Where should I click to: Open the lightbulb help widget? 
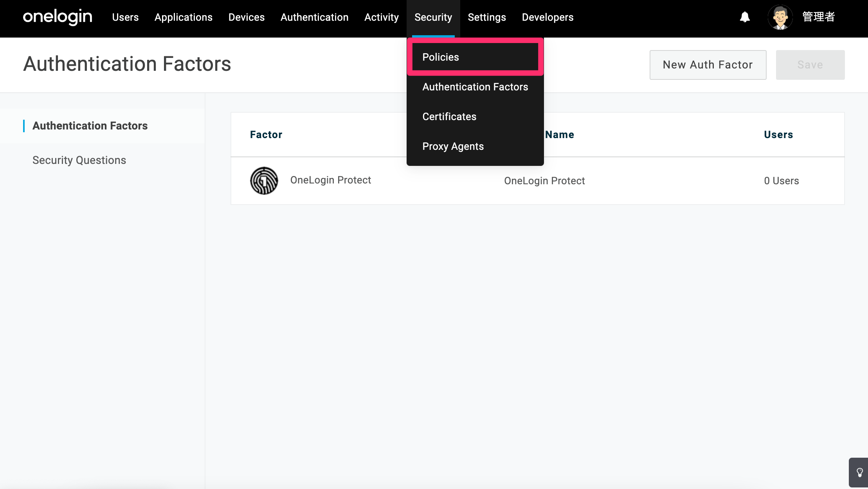859,473
